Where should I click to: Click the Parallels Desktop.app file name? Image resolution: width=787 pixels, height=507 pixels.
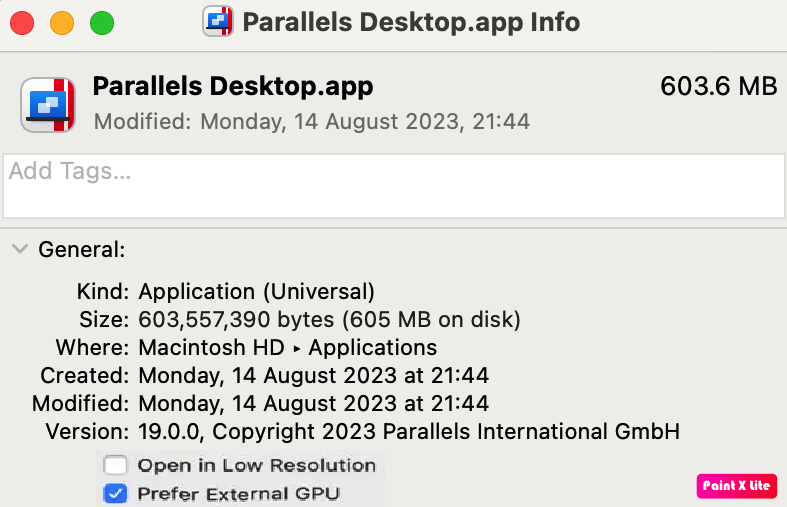point(233,87)
